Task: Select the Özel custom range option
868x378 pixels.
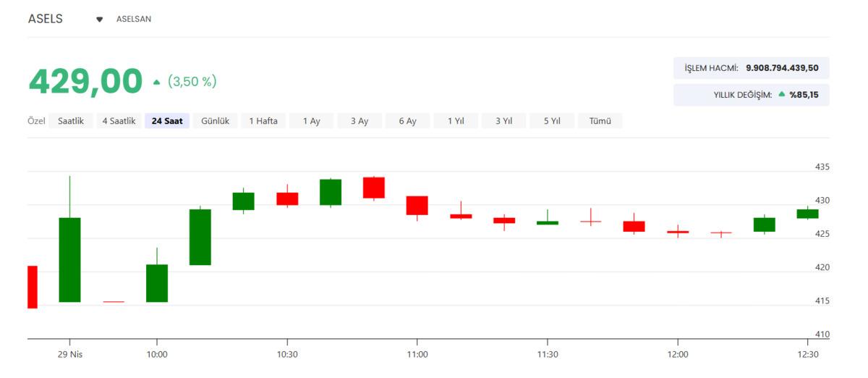Action: click(36, 121)
